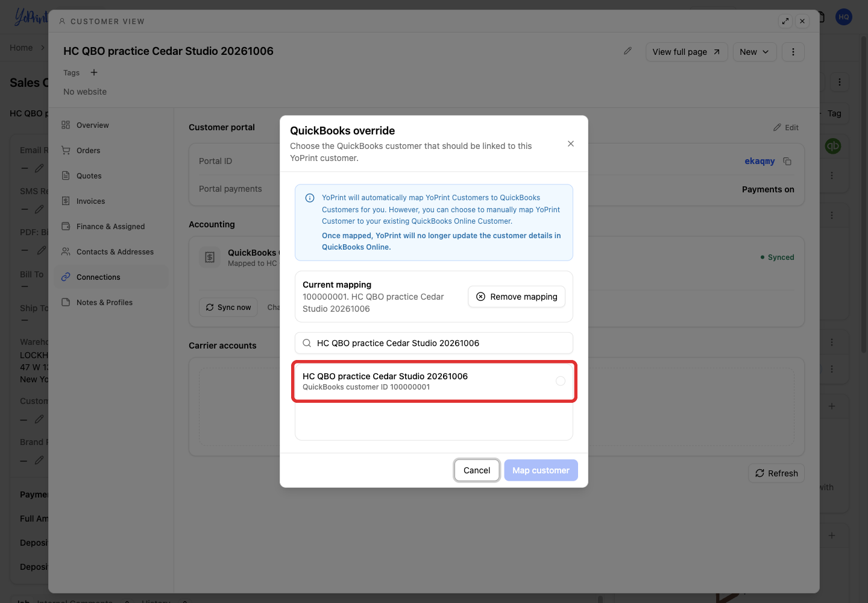Click the HQ user avatar

[x=844, y=17]
